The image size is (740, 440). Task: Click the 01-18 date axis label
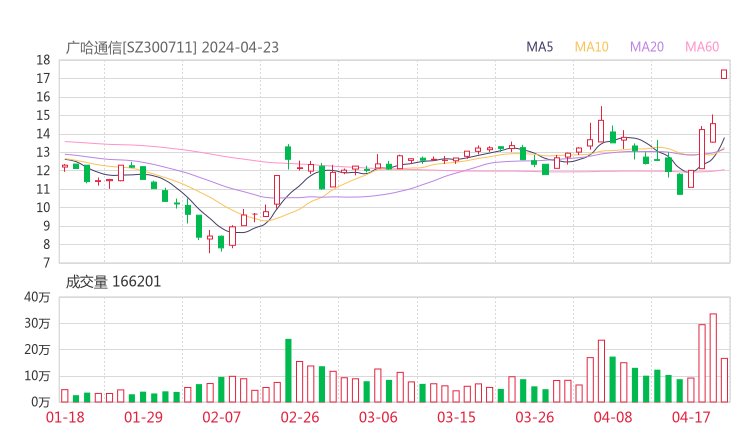pyautogui.click(x=65, y=417)
